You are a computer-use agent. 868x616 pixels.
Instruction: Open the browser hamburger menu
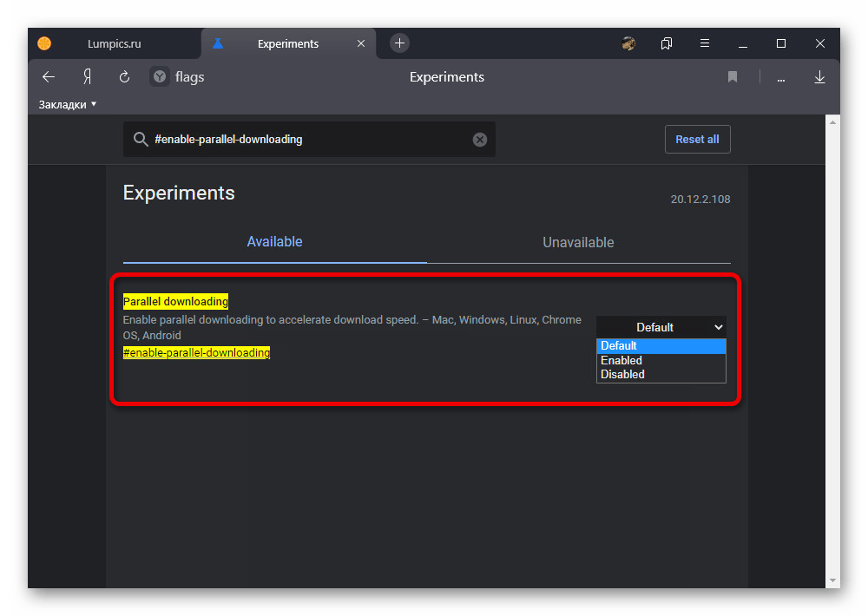[x=704, y=43]
